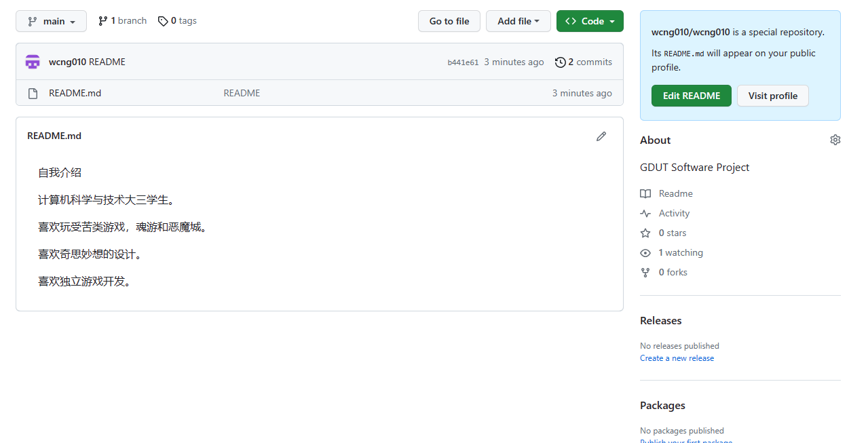868x443 pixels.
Task: Click the README.md heading of preview box
Action: tap(54, 136)
